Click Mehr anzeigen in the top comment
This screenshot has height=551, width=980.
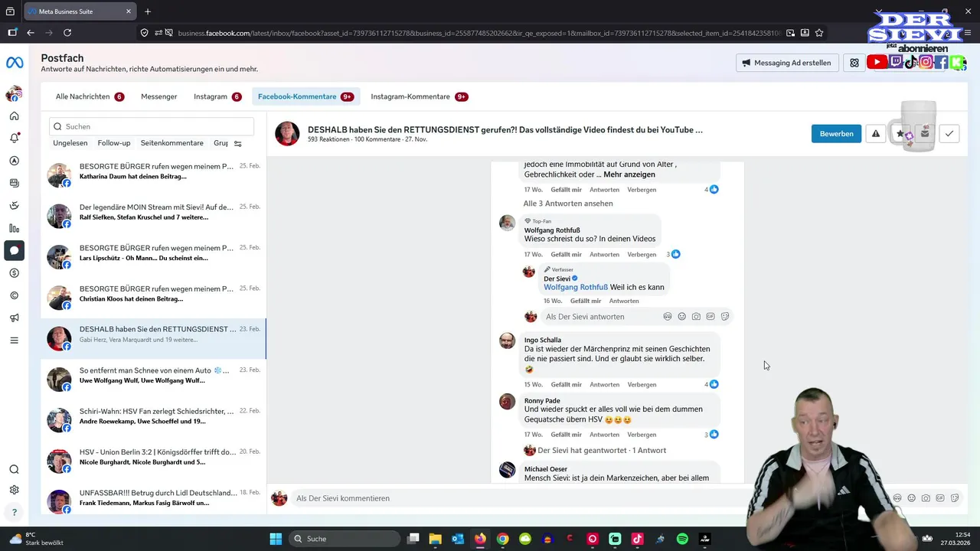pyautogui.click(x=629, y=174)
